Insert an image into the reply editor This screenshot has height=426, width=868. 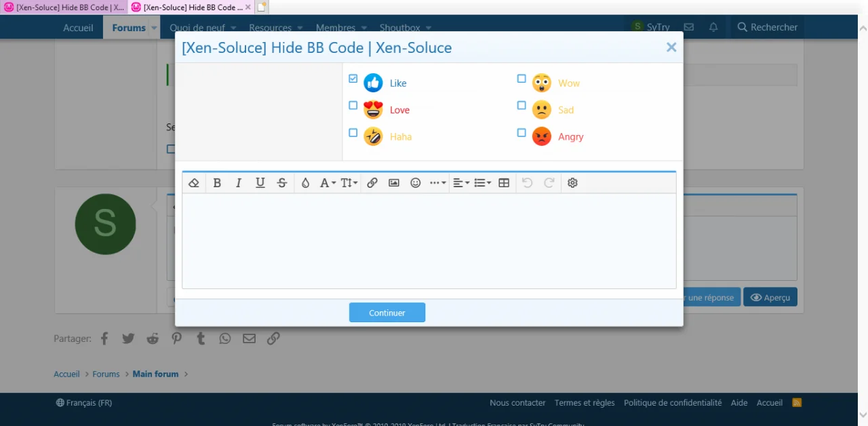point(393,182)
